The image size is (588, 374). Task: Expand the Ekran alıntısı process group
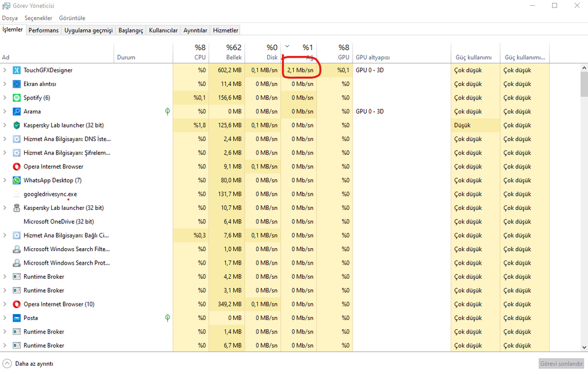(5, 84)
